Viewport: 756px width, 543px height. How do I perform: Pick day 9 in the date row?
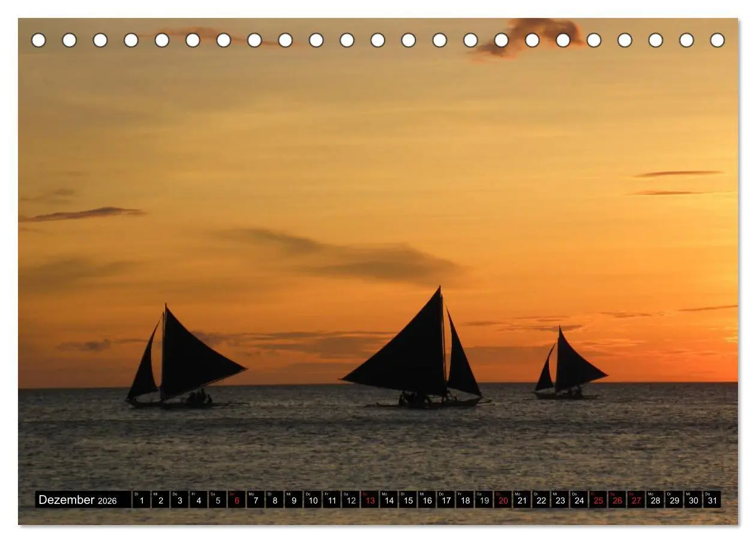coord(293,499)
